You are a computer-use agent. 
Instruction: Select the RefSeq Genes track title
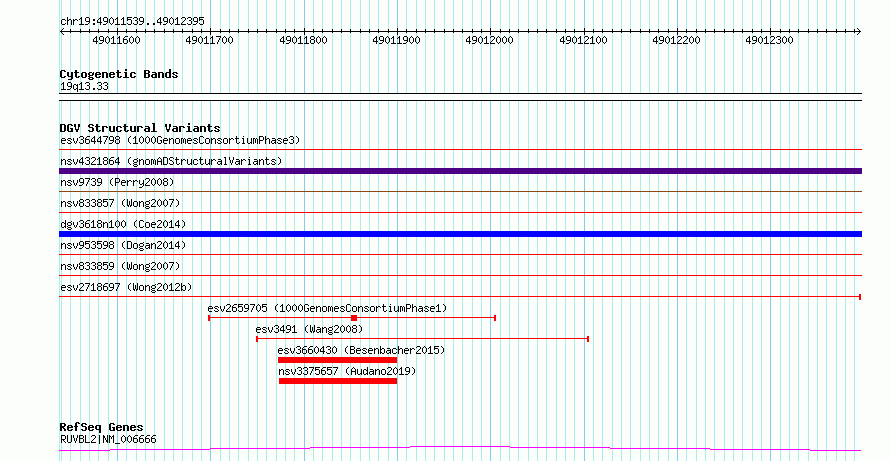(x=102, y=427)
